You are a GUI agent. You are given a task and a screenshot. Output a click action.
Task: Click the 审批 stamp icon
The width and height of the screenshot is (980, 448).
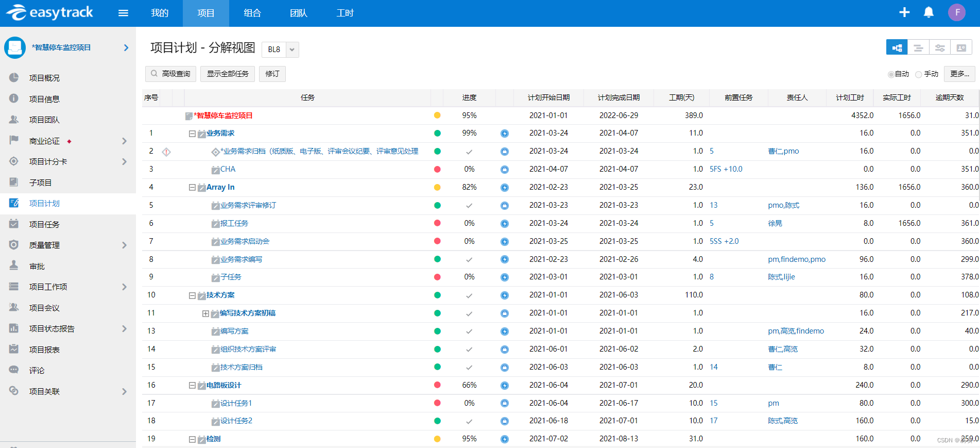coord(14,266)
